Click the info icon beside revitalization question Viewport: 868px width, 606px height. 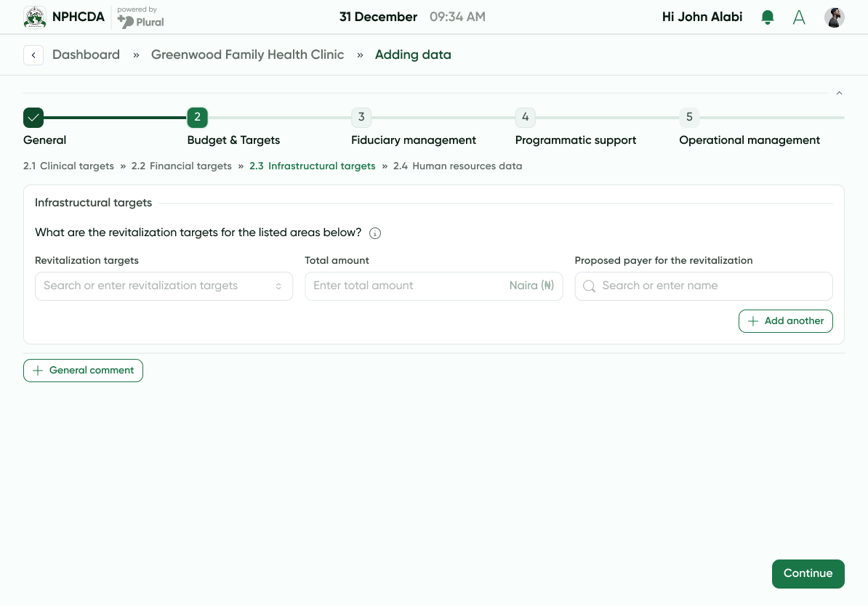[x=375, y=233]
